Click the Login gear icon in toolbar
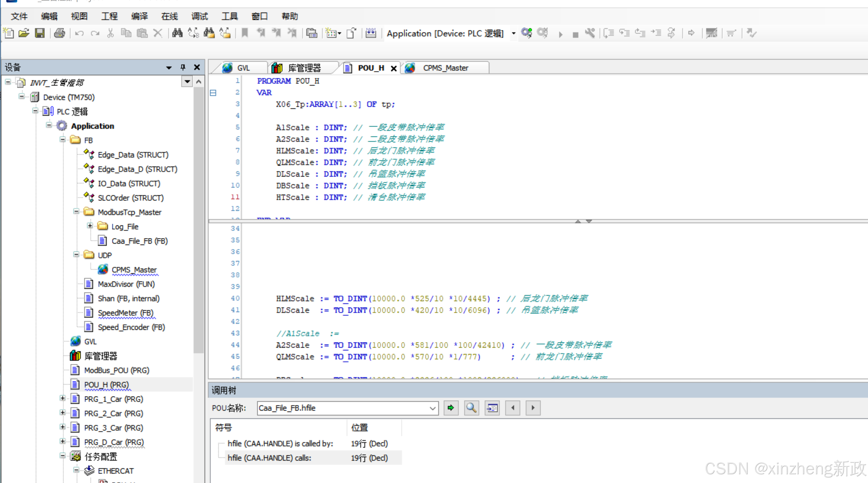This screenshot has width=868, height=483. tap(526, 33)
